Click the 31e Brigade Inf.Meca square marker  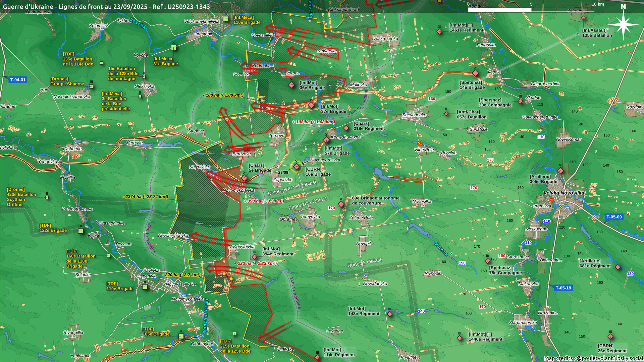tap(174, 48)
